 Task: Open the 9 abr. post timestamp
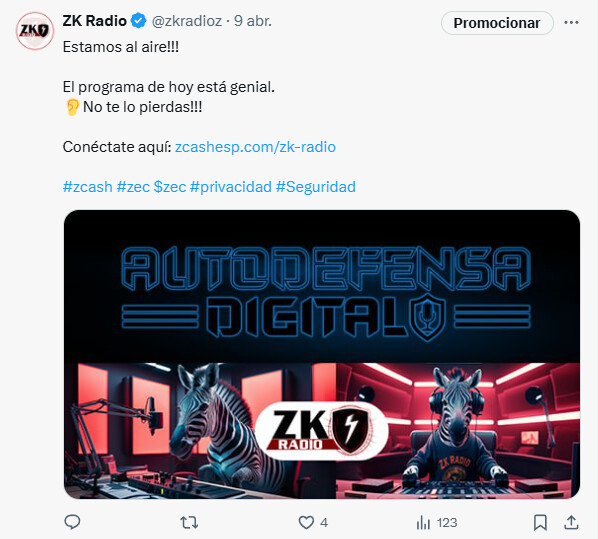pyautogui.click(x=253, y=21)
